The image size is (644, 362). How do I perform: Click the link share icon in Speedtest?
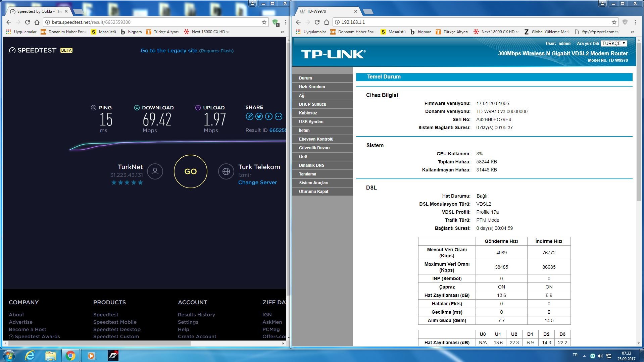(x=249, y=116)
